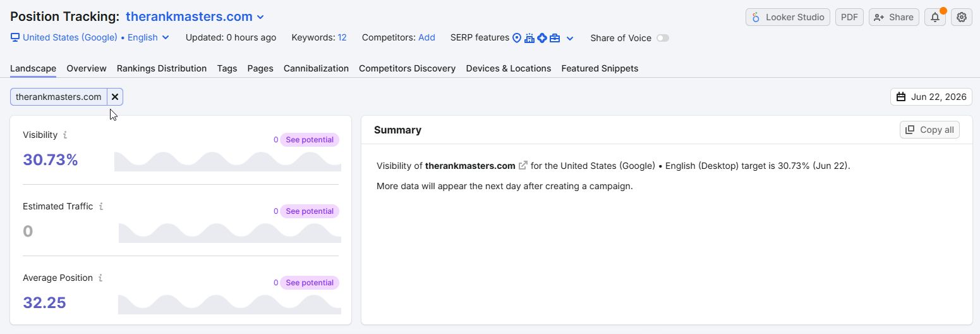Click the Summary heading
980x334 pixels.
pos(397,130)
